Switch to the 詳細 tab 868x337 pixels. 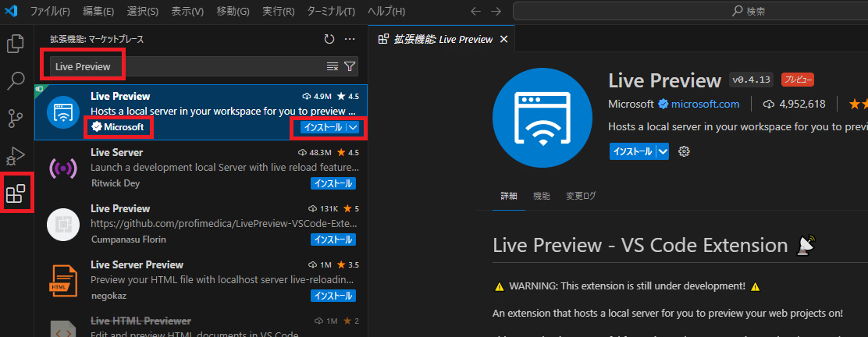[509, 195]
